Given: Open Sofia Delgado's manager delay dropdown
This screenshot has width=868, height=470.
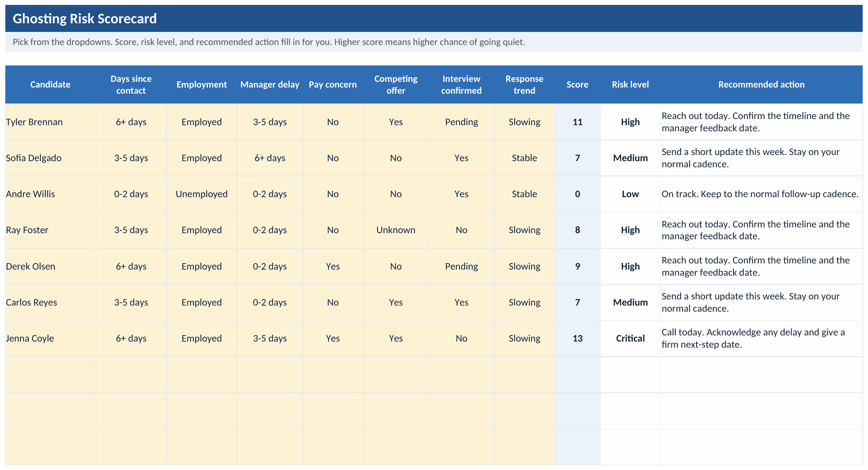Looking at the screenshot, I should coord(270,158).
